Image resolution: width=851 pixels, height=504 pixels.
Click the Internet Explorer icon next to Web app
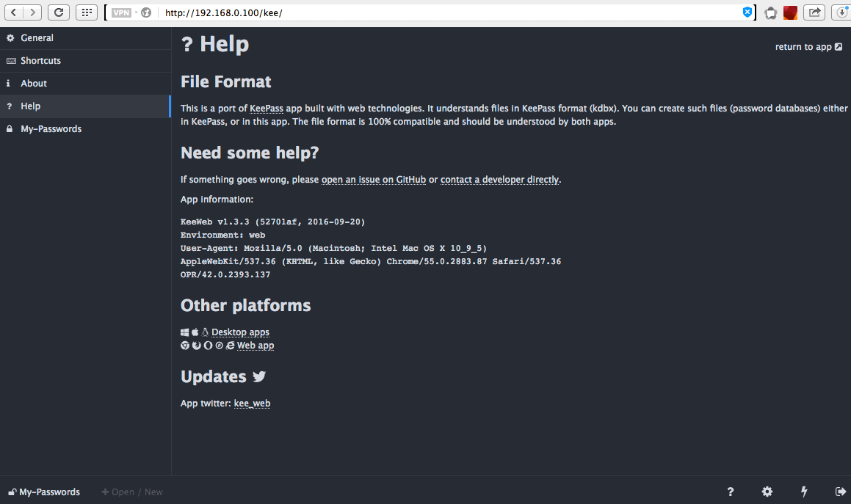click(230, 346)
